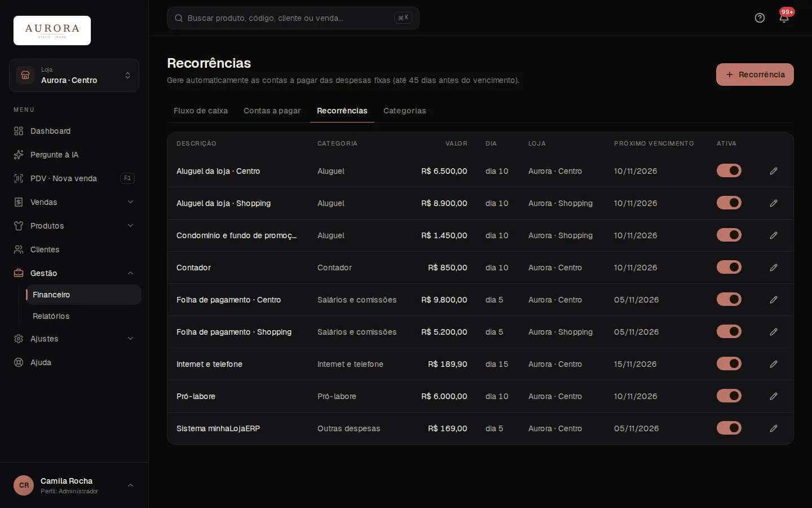Viewport: 812px width, 508px height.
Task: Click pencil icon for Contador row
Action: (x=774, y=268)
